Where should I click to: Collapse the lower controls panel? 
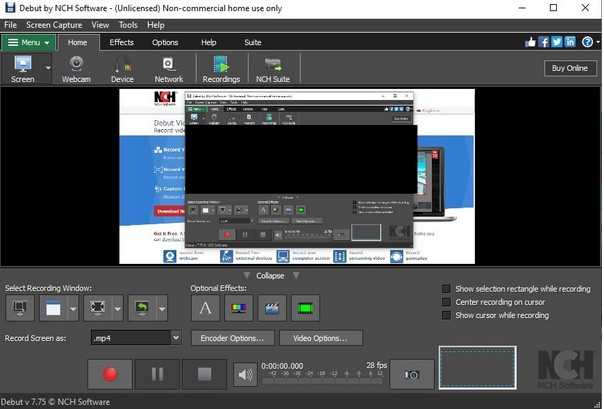point(270,276)
